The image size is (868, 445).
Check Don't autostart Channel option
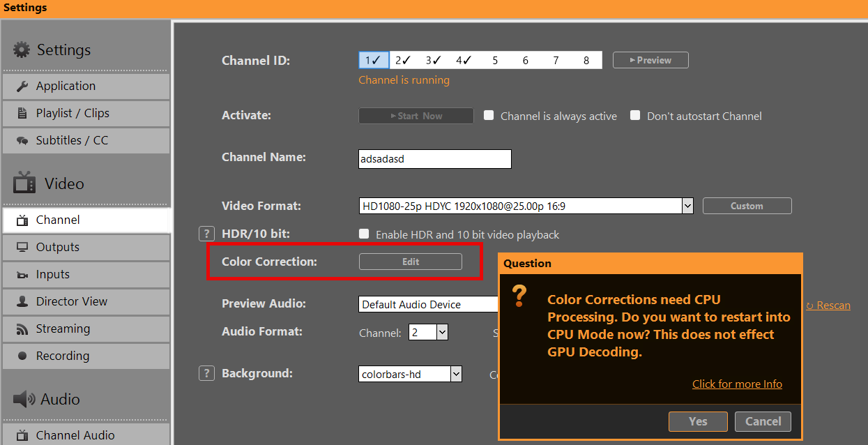click(635, 116)
